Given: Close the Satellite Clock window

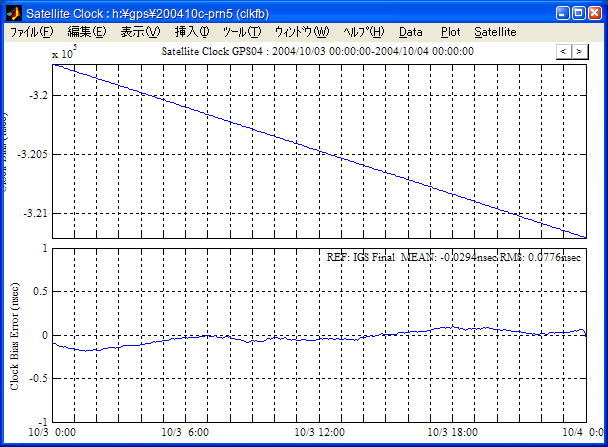Looking at the screenshot, I should [595, 12].
